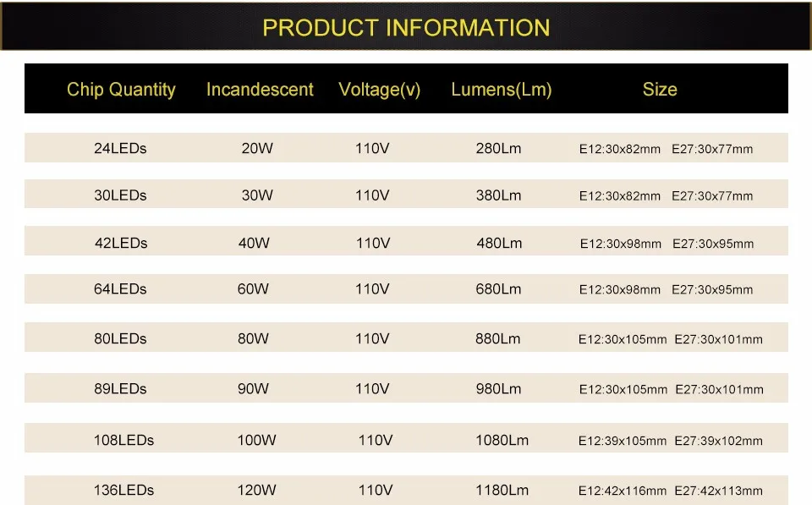This screenshot has height=505, width=812.
Task: Click the 280Lm lumens value
Action: coord(498,149)
